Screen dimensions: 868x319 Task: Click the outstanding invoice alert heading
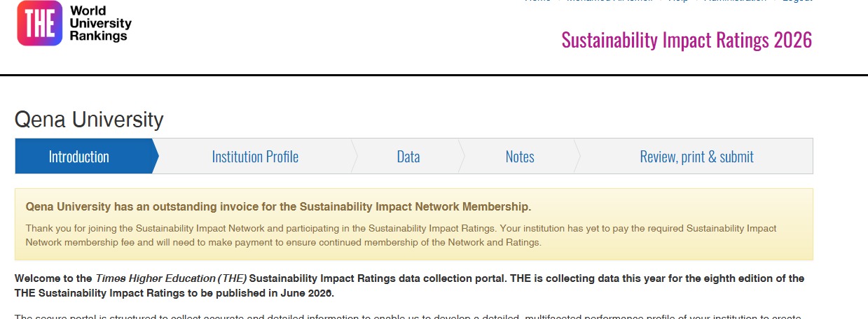pos(278,206)
